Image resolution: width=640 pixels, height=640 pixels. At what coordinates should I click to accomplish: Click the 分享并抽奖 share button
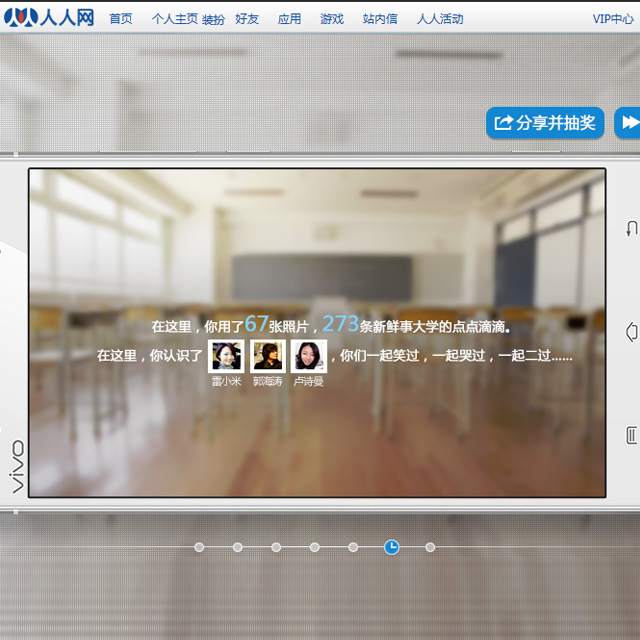click(545, 123)
